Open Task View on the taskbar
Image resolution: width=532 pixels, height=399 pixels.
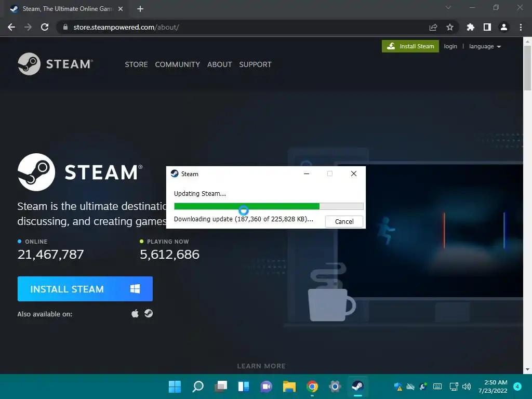[220, 386]
